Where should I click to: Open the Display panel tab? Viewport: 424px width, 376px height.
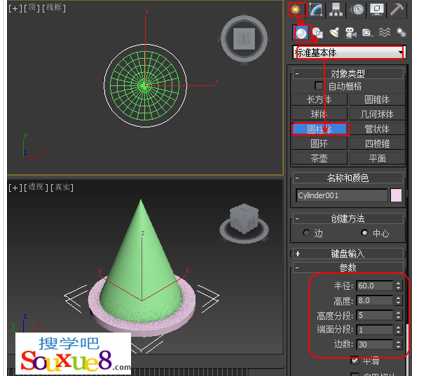click(377, 9)
